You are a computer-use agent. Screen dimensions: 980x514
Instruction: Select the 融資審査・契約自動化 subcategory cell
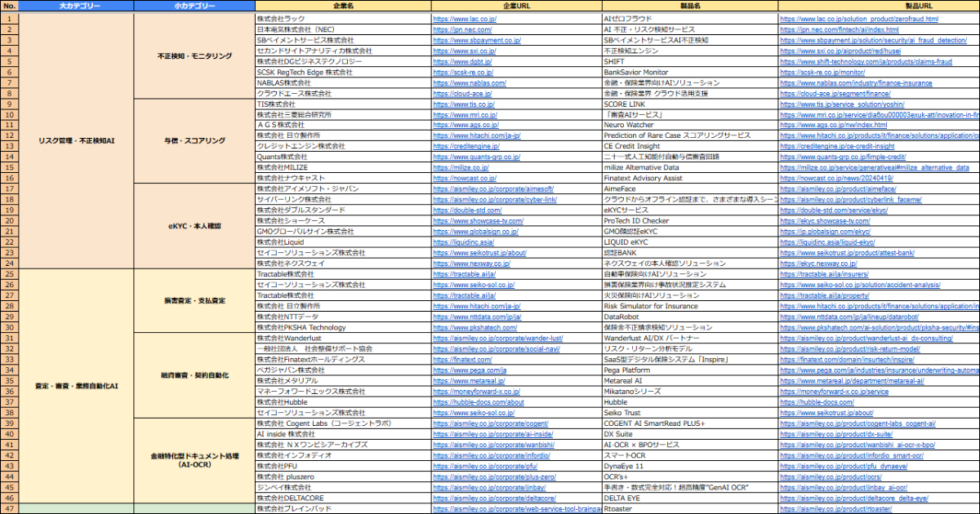coord(194,375)
